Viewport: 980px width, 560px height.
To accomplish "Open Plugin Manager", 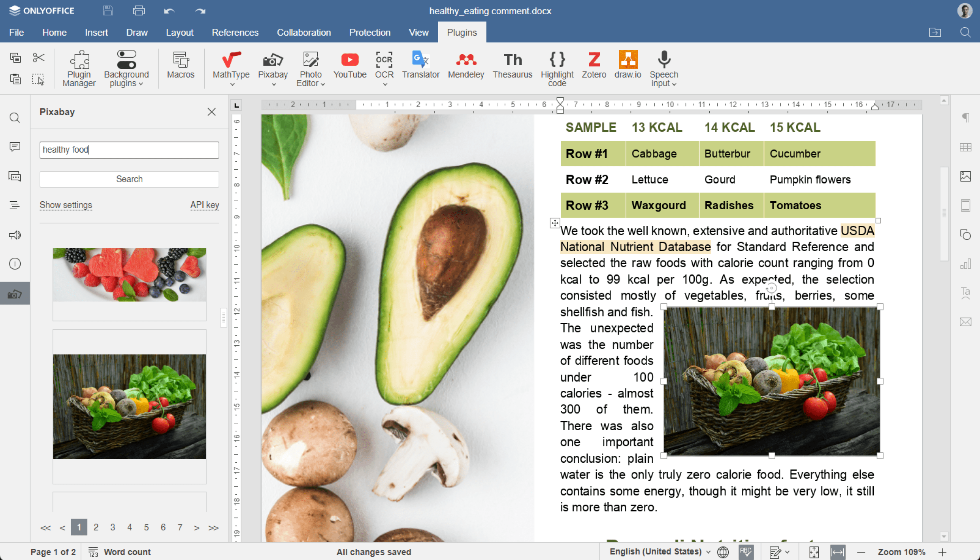I will (x=79, y=68).
